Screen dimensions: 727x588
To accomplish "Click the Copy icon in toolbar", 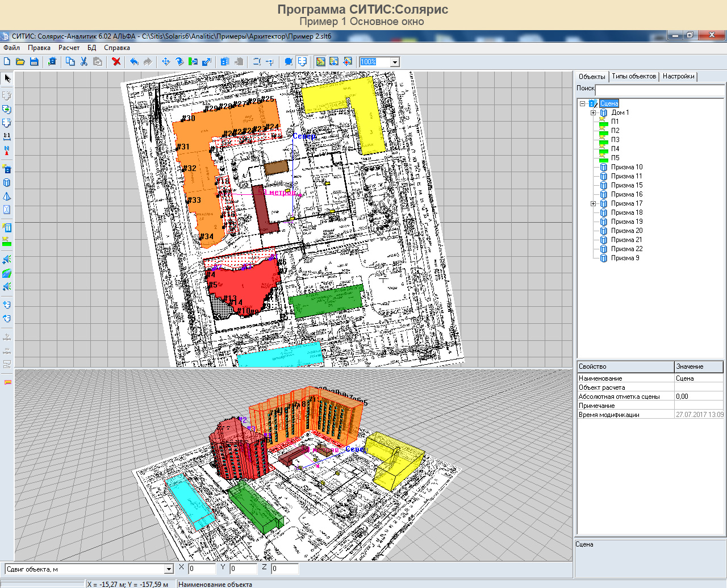I will [x=70, y=61].
